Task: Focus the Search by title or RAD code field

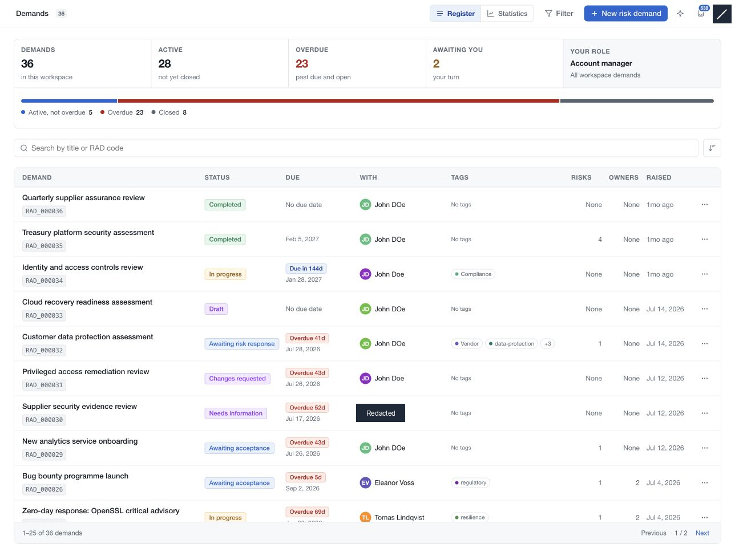Action: pos(356,148)
